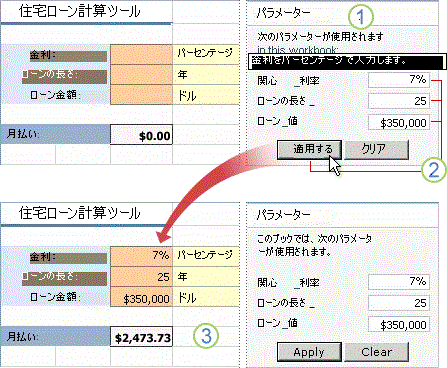Screen dimensions: 447x368
Task: Click the tooltip text 金利をパーセンテージで入力します。
Action: coord(329,61)
